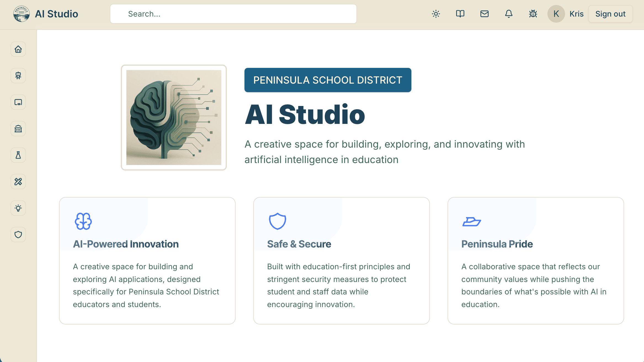Open the mail envelope icon
The width and height of the screenshot is (644, 362).
(x=485, y=14)
